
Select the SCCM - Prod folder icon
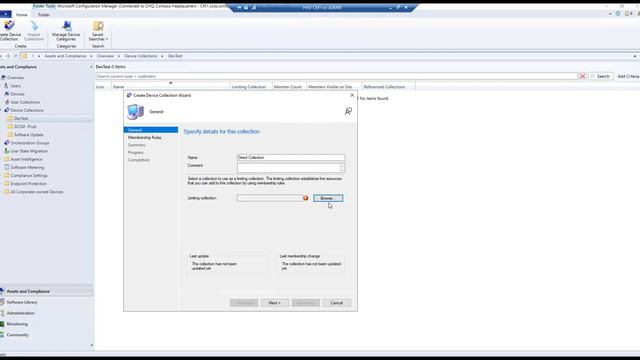pos(10,127)
